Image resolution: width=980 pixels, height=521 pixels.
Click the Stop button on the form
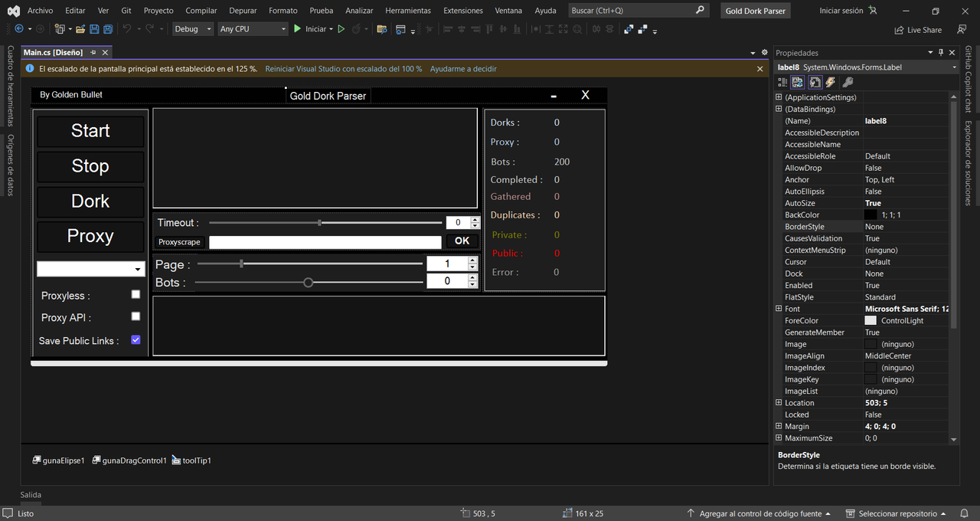point(90,166)
